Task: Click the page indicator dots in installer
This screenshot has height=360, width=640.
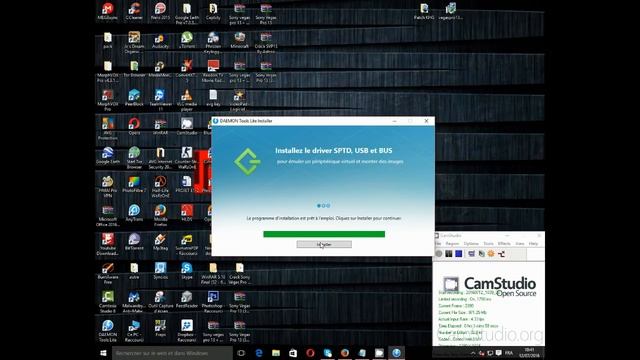Action: coord(323,206)
